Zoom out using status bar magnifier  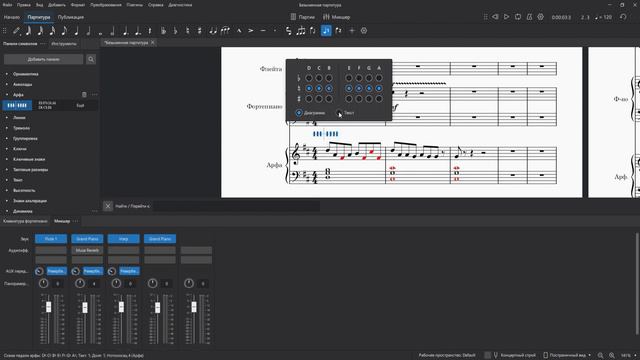tap(600, 356)
